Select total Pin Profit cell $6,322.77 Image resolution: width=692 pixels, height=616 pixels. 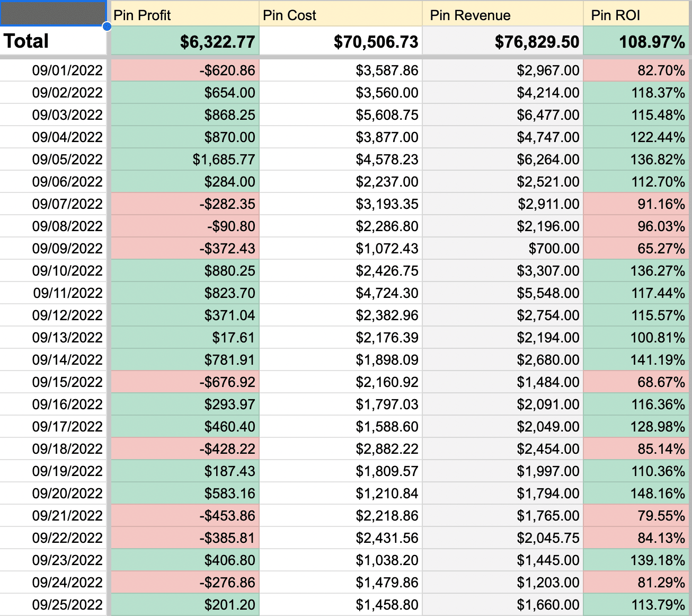click(x=184, y=41)
